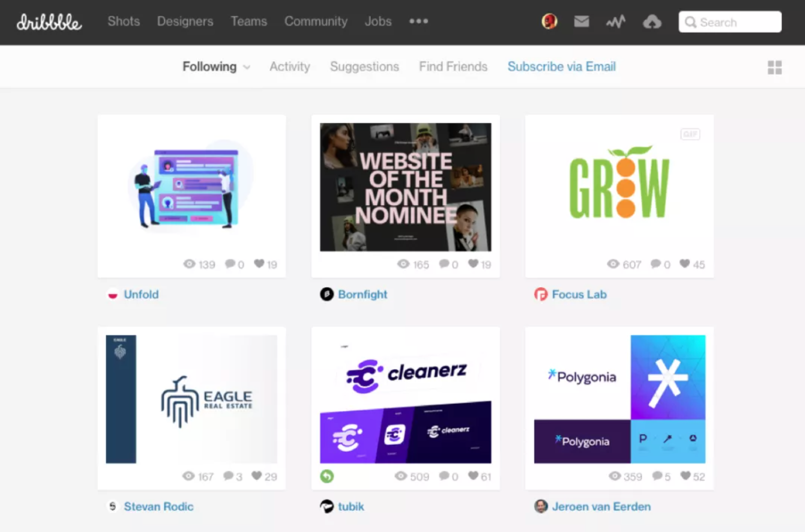Open the Shots menu
This screenshot has height=532, width=805.
click(124, 21)
